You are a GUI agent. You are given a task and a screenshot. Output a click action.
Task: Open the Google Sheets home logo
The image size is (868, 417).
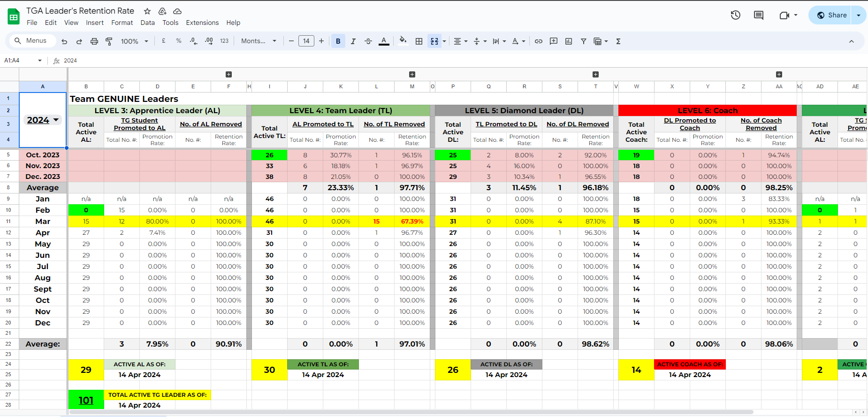point(14,17)
